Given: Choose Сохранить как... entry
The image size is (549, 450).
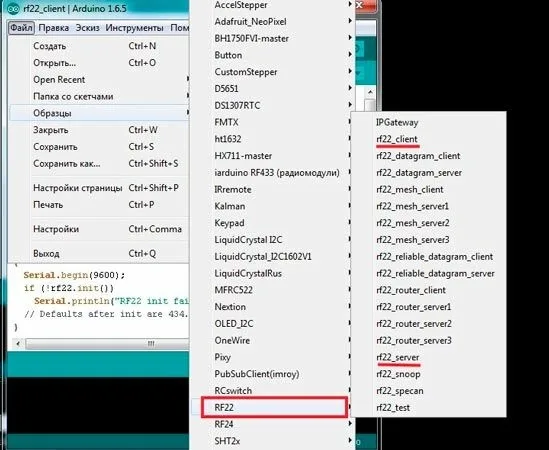Looking at the screenshot, I should tap(99, 164).
